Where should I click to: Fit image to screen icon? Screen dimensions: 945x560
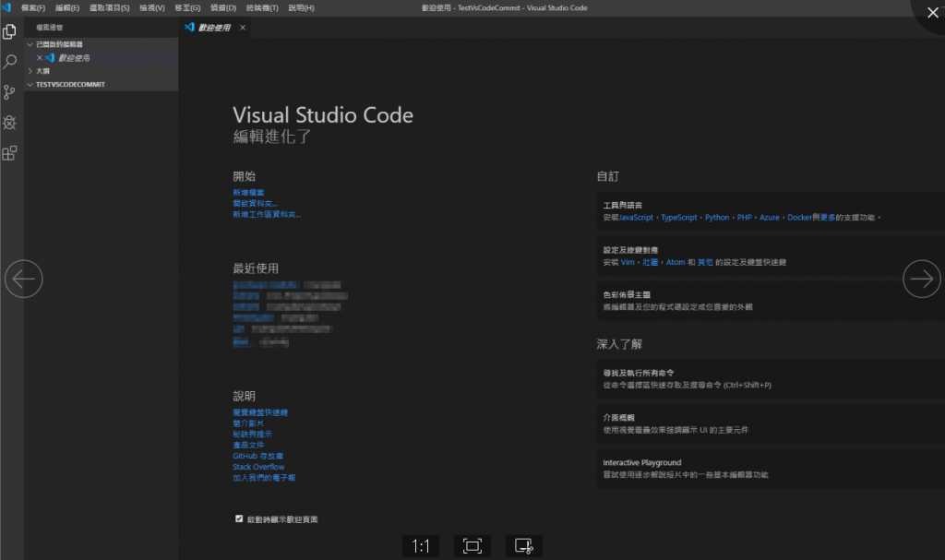(x=472, y=546)
